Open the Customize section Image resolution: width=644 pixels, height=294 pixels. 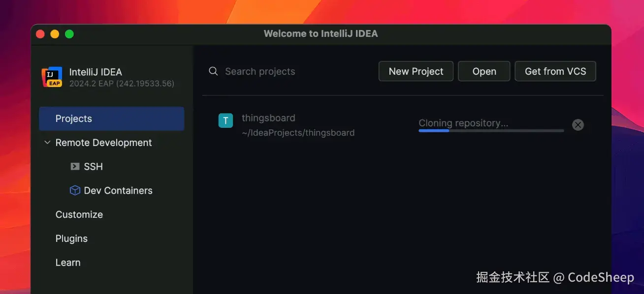coord(79,214)
